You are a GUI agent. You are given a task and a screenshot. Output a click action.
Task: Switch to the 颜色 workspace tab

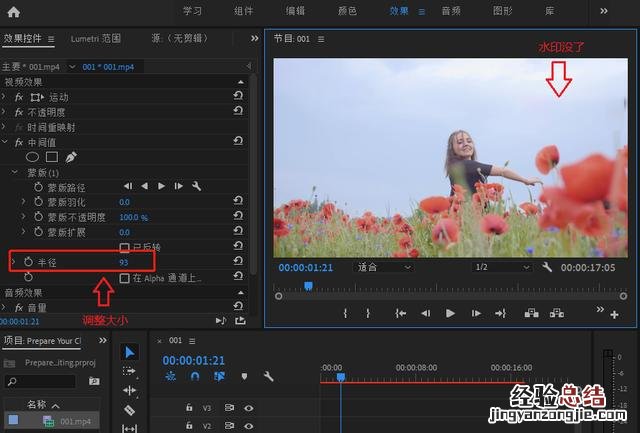tap(347, 11)
